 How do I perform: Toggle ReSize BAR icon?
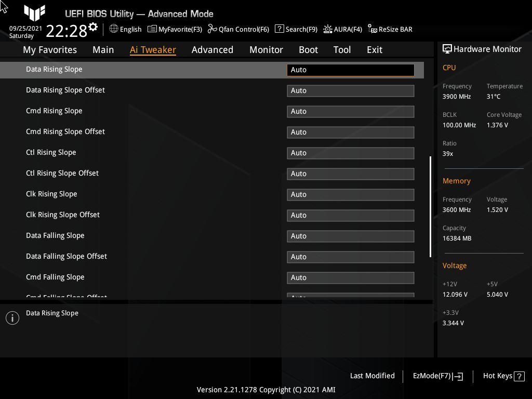point(372,29)
